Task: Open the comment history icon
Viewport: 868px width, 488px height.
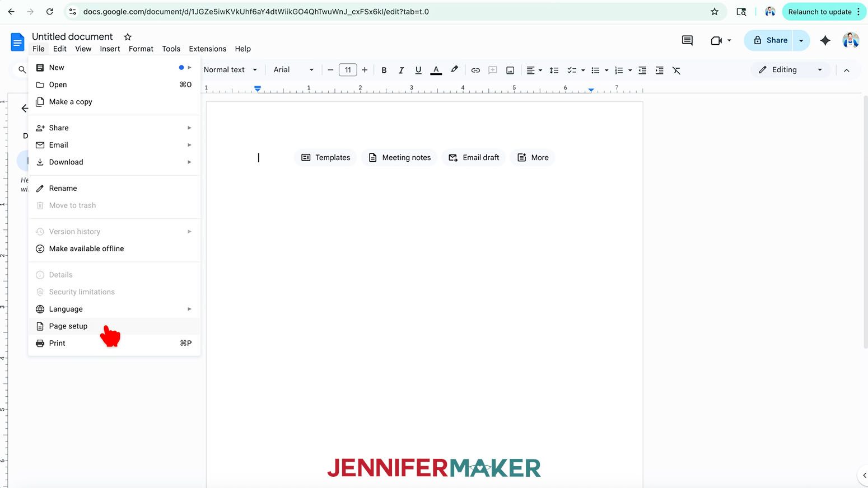Action: 687,40
